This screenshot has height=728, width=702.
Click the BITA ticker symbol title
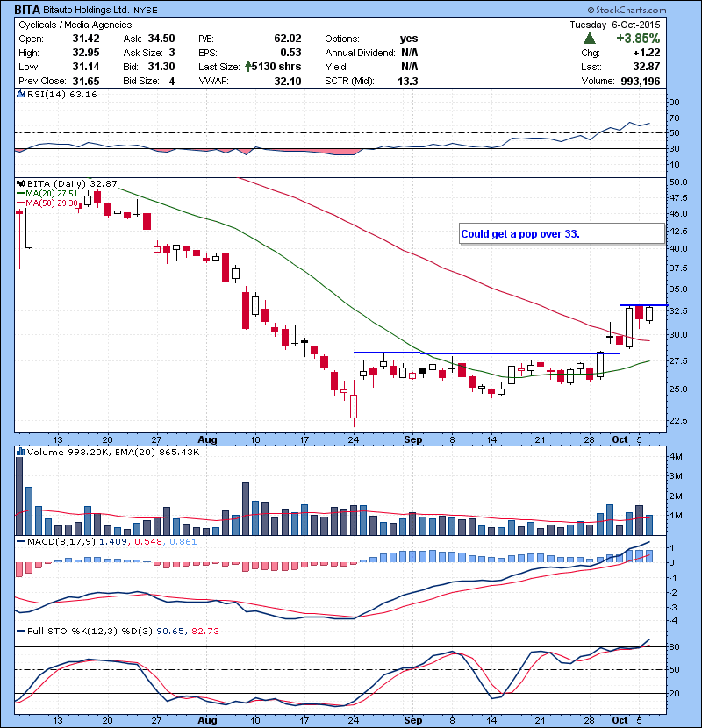point(27,10)
